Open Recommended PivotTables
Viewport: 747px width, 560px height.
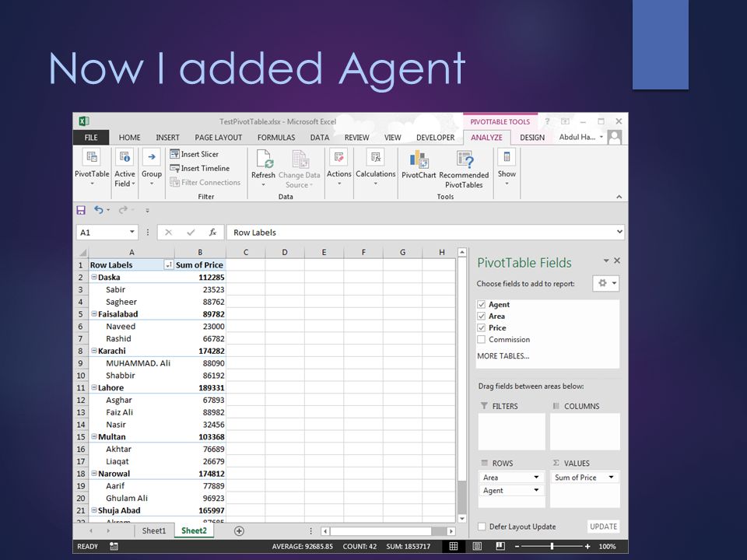pyautogui.click(x=464, y=170)
